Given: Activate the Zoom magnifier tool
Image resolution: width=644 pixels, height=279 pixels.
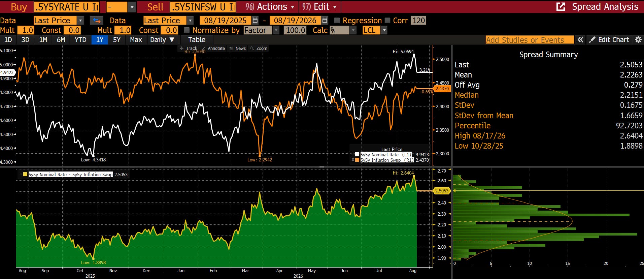Looking at the screenshot, I should pyautogui.click(x=259, y=49).
